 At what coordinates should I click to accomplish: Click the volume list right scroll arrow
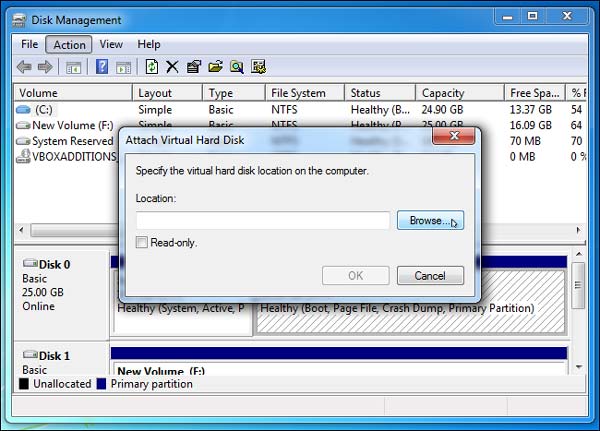click(x=578, y=230)
